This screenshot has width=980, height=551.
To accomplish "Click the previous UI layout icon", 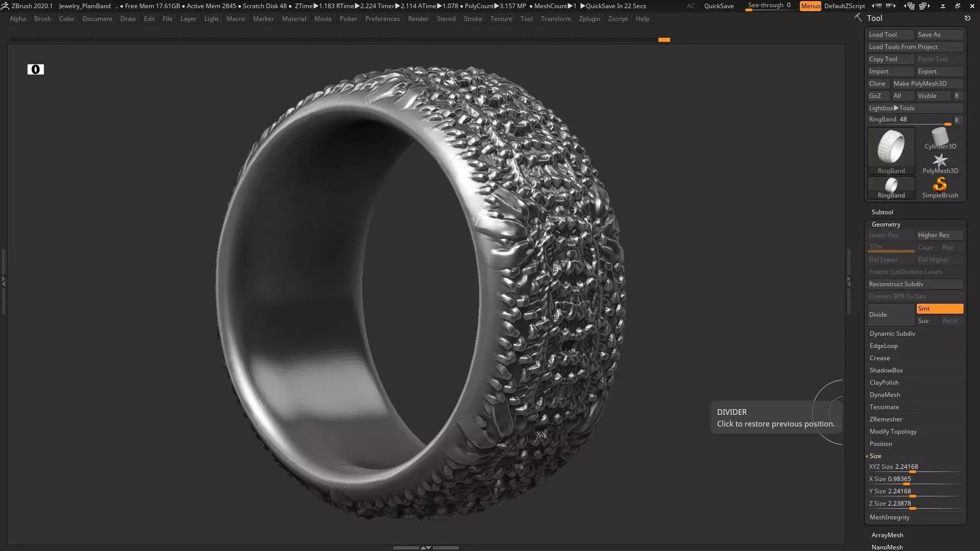I will click(910, 6).
